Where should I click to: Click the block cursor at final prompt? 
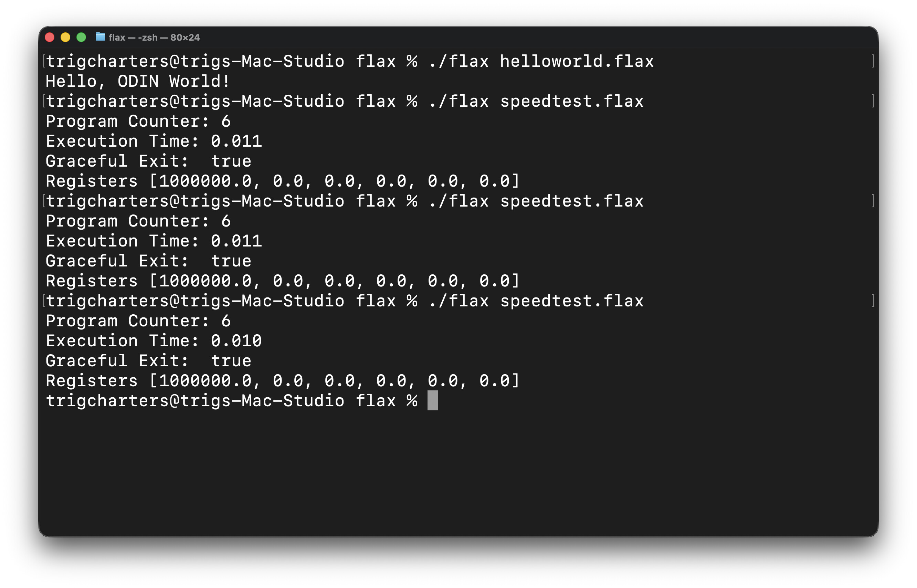(432, 400)
